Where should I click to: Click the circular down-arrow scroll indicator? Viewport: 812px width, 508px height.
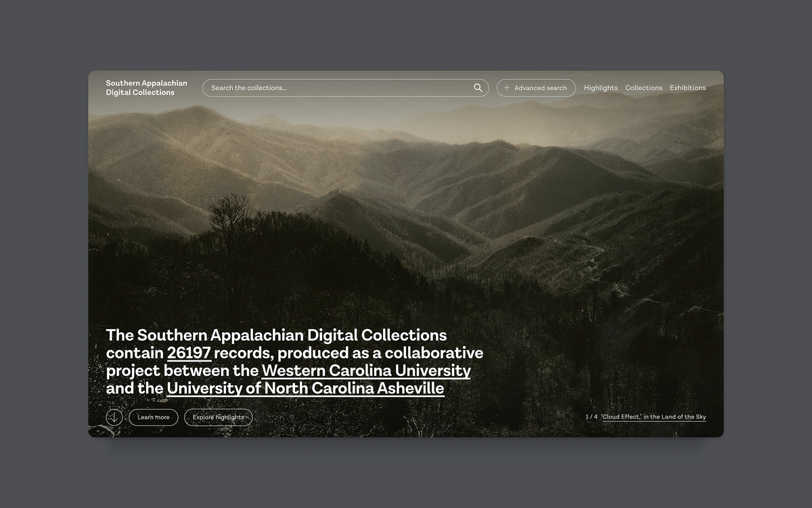[x=114, y=417]
